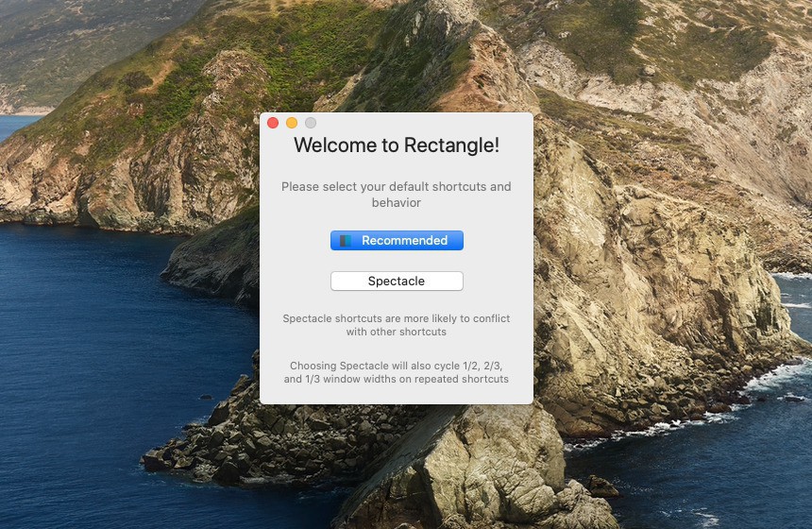Minimize the welcome window with the yellow button

pyautogui.click(x=292, y=123)
